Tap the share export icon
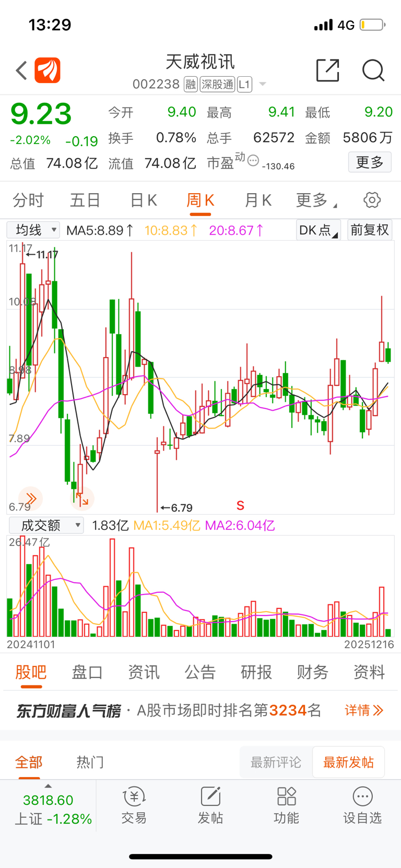 [x=328, y=70]
